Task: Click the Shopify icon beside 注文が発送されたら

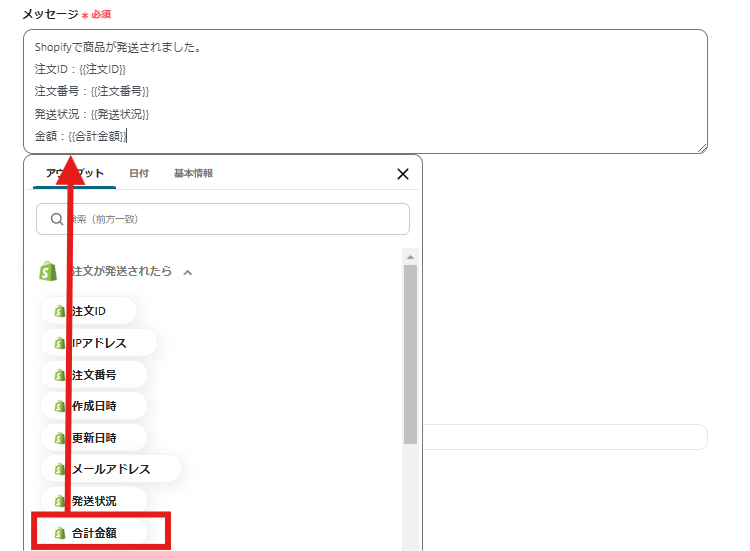Action: pos(48,271)
